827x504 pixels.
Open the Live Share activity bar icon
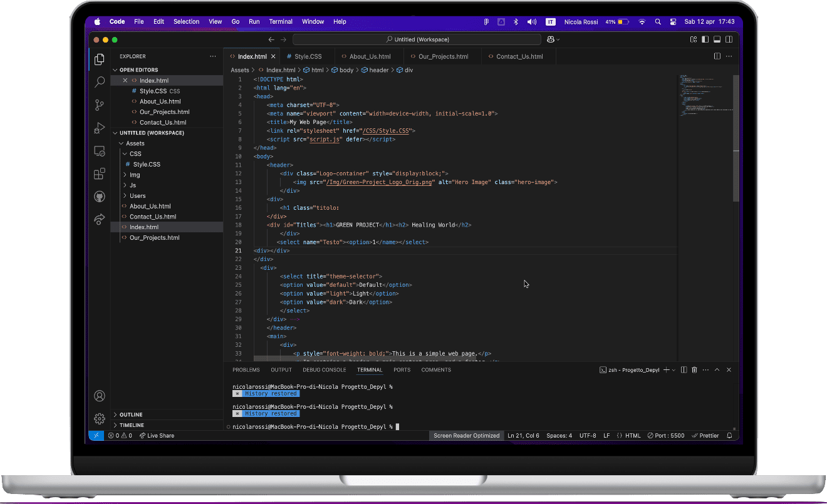99,219
